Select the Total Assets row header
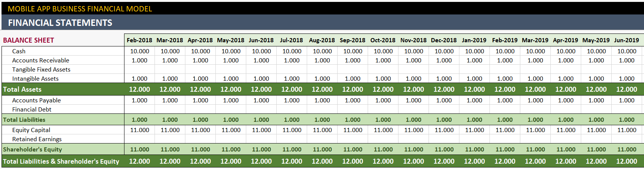644x169 pixels. pos(22,89)
